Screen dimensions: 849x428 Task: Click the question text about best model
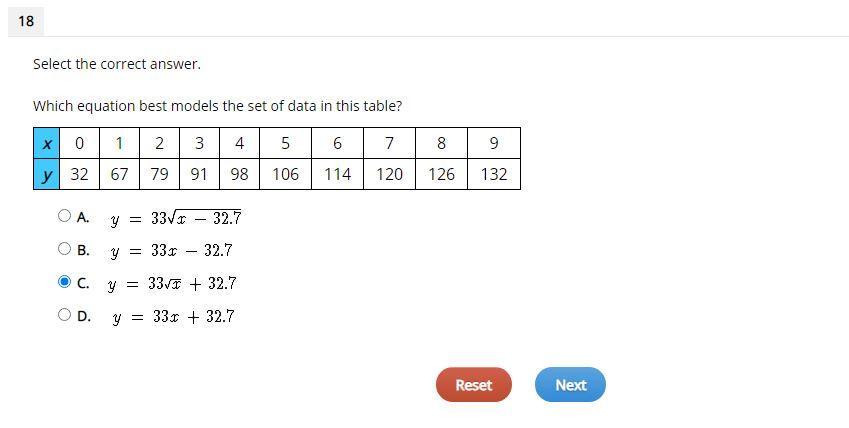(218, 106)
